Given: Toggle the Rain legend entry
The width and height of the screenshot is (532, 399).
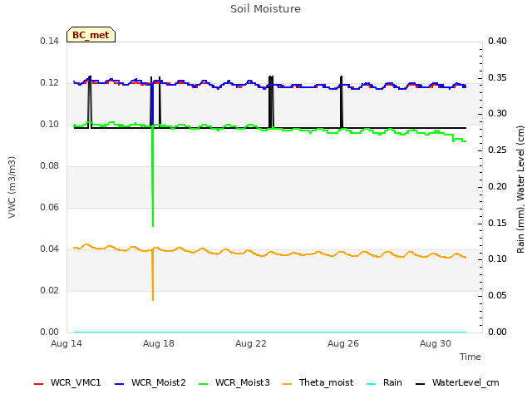Looking at the screenshot, I should [384, 382].
